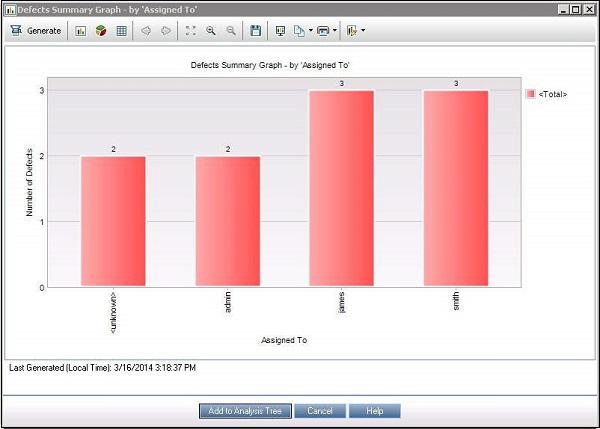Open Help for the graph dialog
The width and height of the screenshot is (600, 429).
pyautogui.click(x=375, y=411)
